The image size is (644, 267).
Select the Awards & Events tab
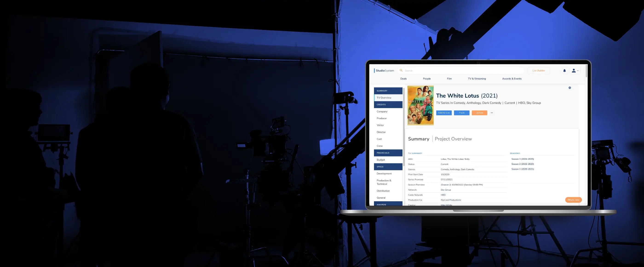[512, 78]
